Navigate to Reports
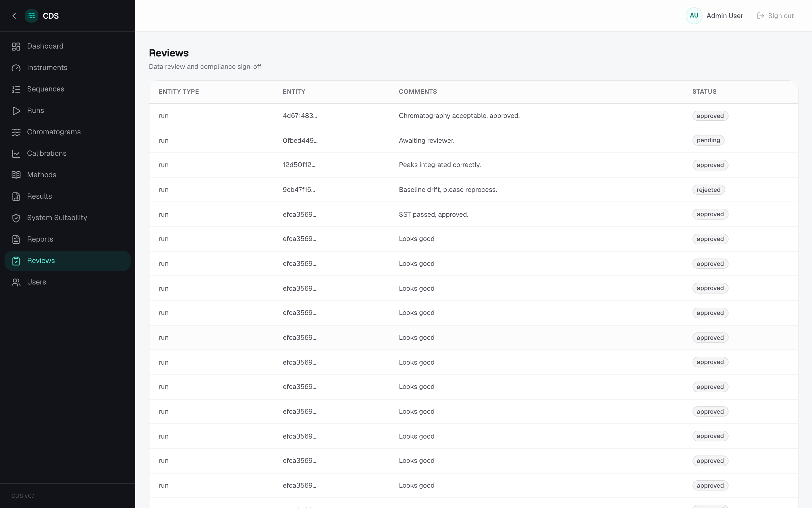This screenshot has width=812, height=508. [67, 240]
